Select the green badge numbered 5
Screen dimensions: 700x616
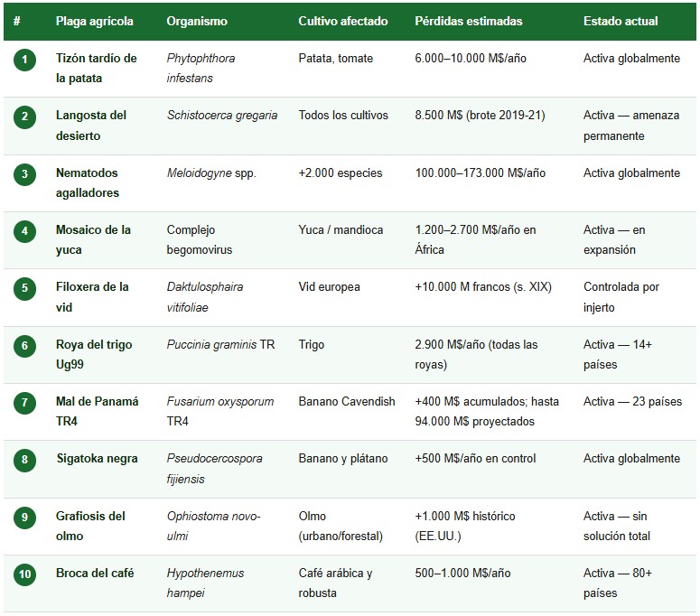[x=24, y=288]
